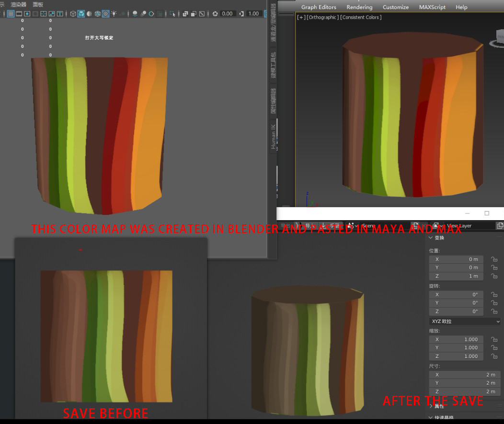This screenshot has height=424, width=504.
Task: Toggle multisample anti-aliasing icon in Maya
Action: [x=151, y=14]
